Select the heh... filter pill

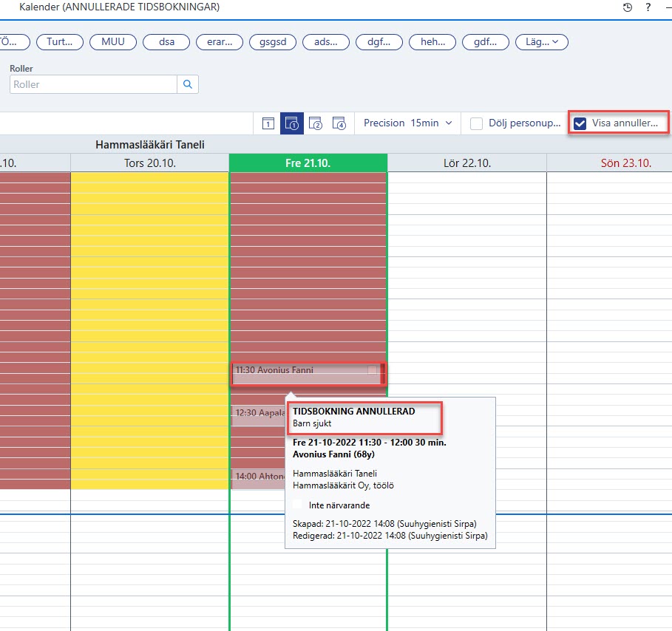pyautogui.click(x=432, y=42)
